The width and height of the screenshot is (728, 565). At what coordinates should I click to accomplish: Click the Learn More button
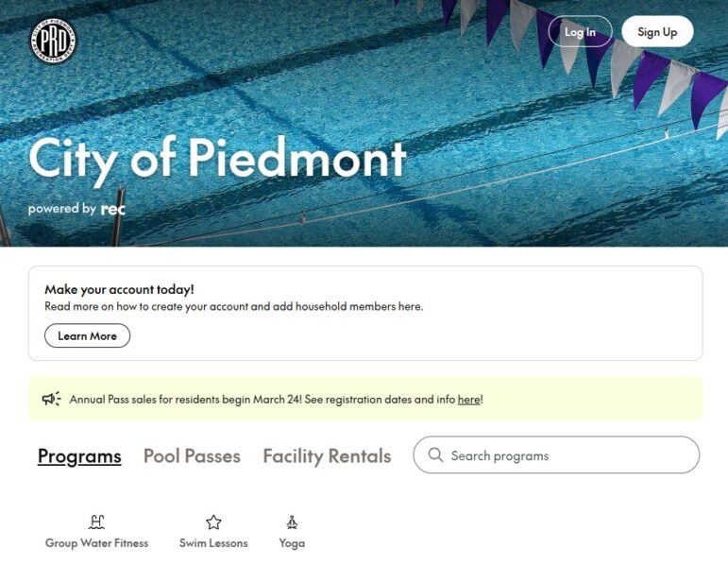click(87, 335)
